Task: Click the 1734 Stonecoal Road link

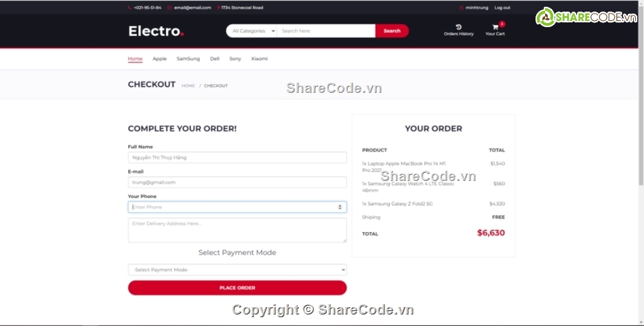Action: click(x=242, y=8)
